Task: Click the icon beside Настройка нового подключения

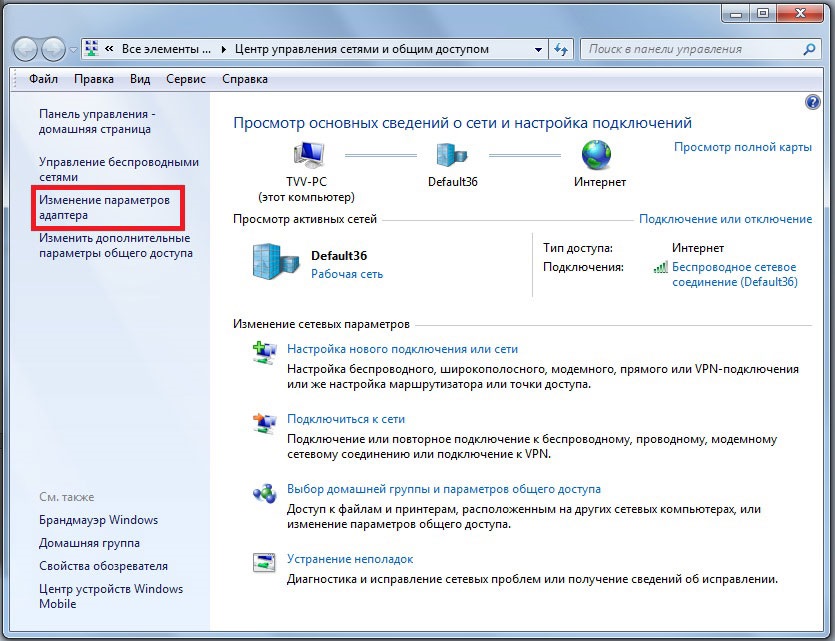Action: [265, 353]
